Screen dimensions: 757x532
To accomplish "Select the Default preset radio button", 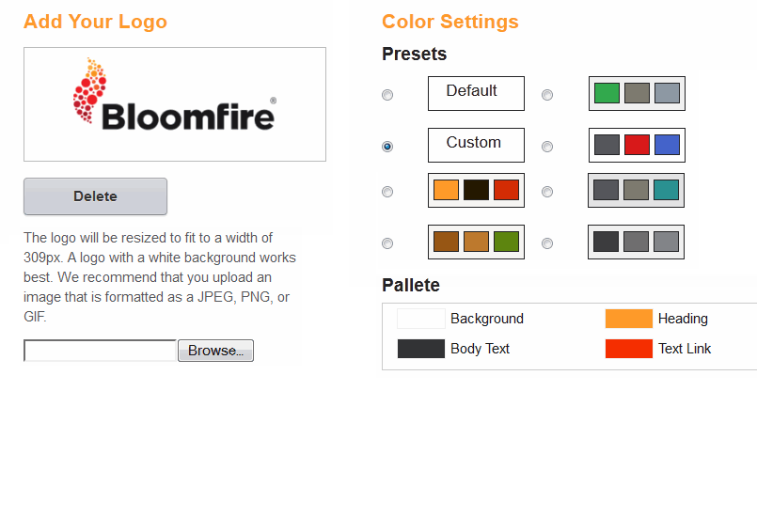I will (387, 95).
